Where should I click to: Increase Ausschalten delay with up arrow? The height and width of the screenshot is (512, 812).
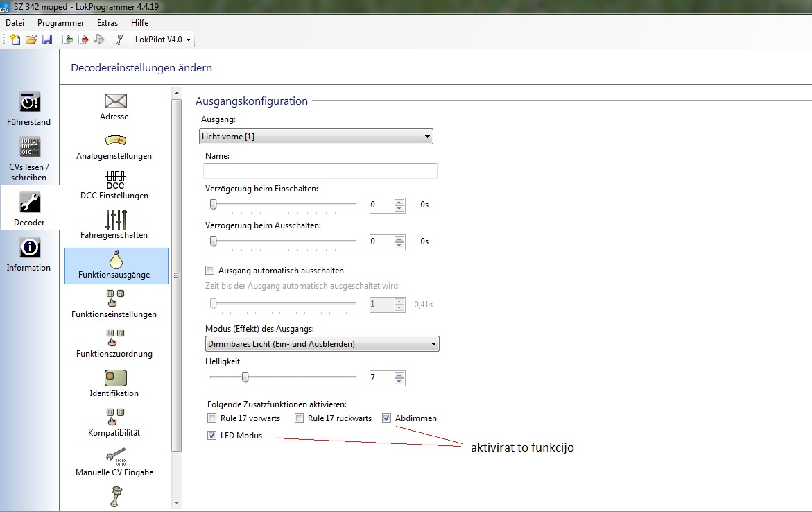399,239
